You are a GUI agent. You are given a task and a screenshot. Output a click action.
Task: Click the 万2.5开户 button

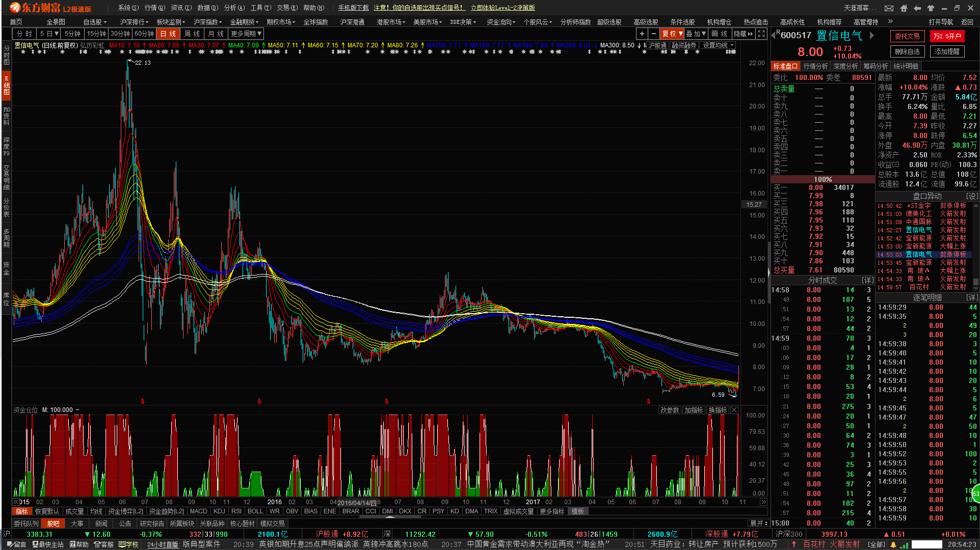coord(947,36)
